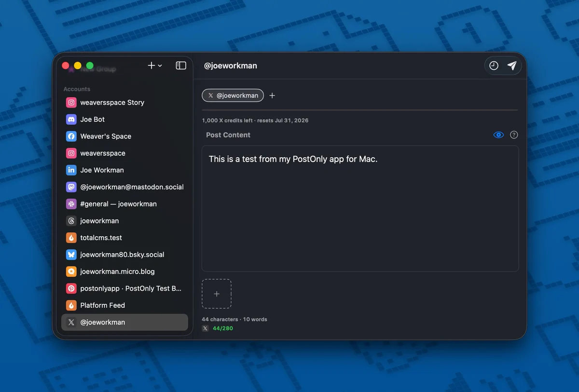Viewport: 579px width, 392px height.
Task: Click the Accounts section header
Action: click(x=77, y=89)
